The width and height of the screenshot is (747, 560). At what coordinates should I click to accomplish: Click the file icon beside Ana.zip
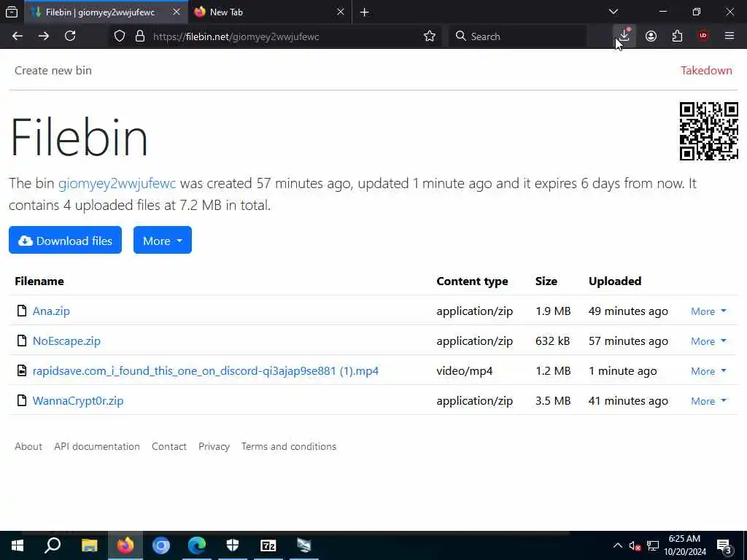[x=21, y=311]
